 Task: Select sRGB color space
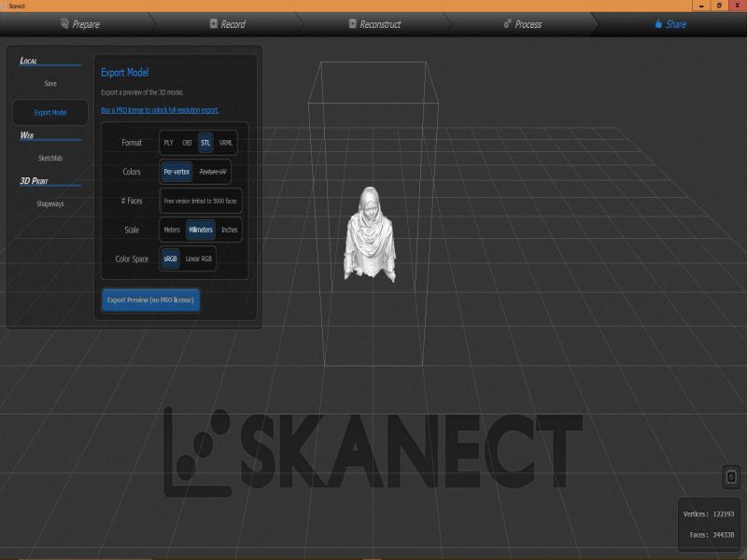(x=170, y=259)
